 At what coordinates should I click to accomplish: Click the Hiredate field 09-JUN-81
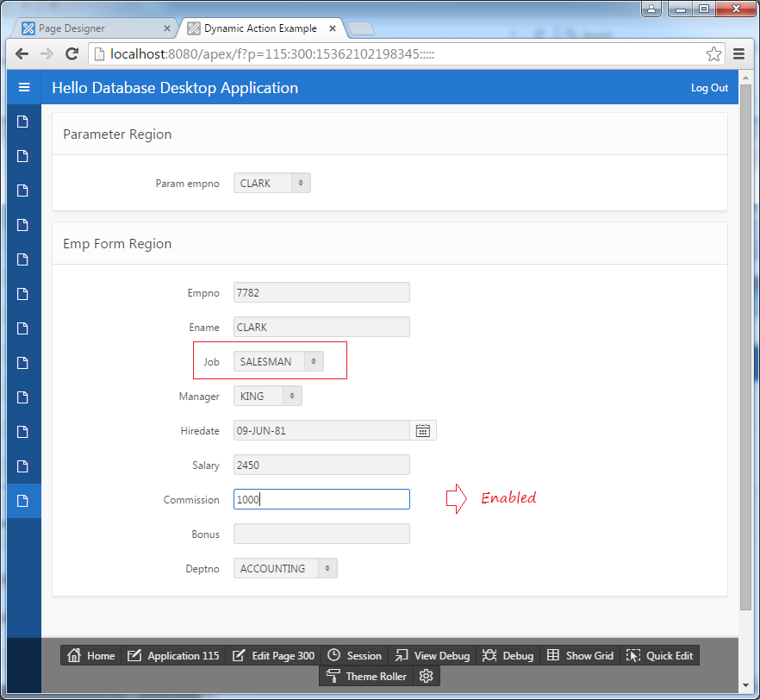tap(321, 430)
